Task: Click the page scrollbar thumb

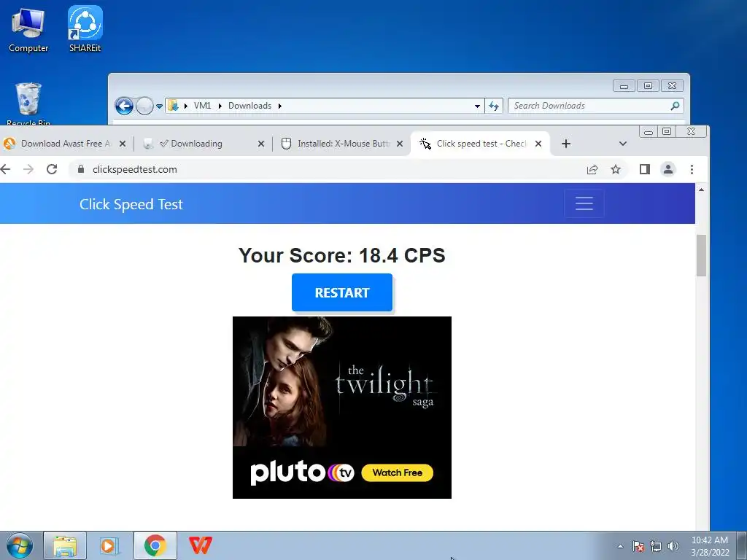Action: [x=701, y=255]
